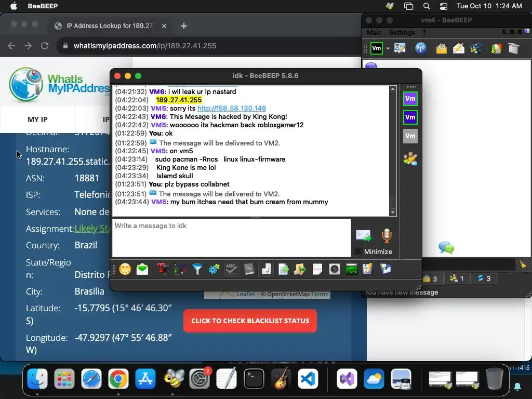Image resolution: width=532 pixels, height=399 pixels.
Task: Send a folder with the folder arrow icon
Action: (300, 270)
